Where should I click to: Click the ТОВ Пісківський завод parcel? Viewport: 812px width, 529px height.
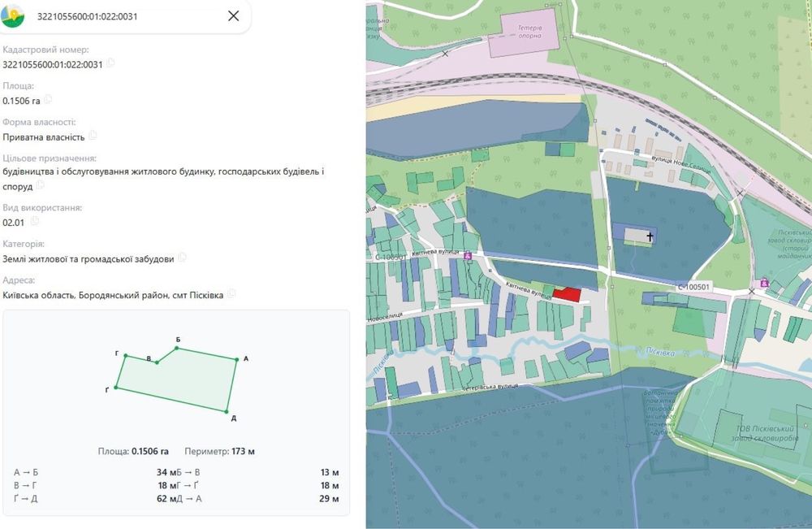click(767, 433)
